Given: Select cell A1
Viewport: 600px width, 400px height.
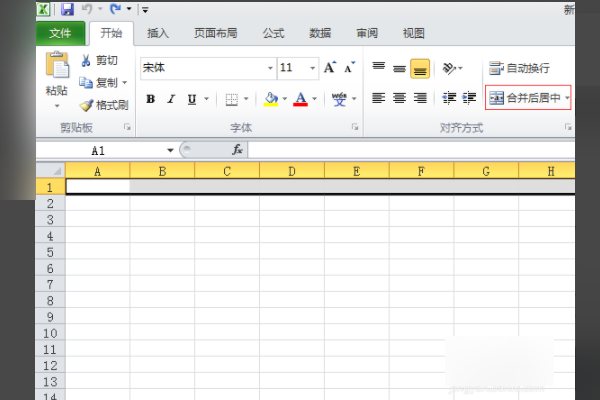Looking at the screenshot, I should pos(98,187).
